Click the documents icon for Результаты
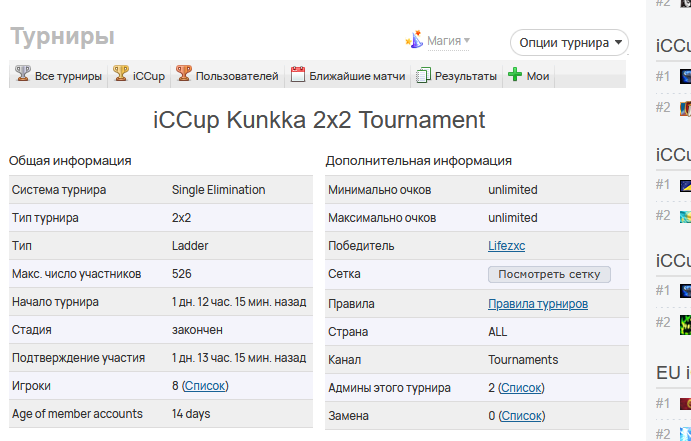The image size is (691, 441). click(x=424, y=75)
